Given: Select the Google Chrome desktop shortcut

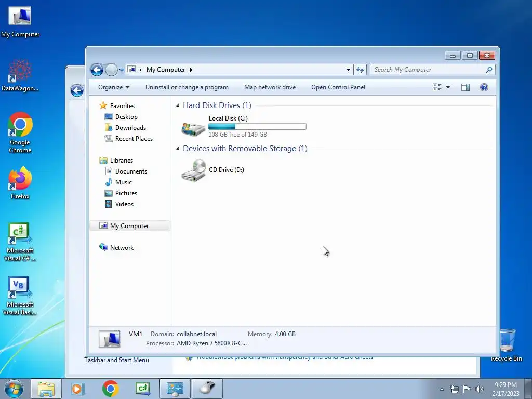Looking at the screenshot, I should (x=20, y=132).
